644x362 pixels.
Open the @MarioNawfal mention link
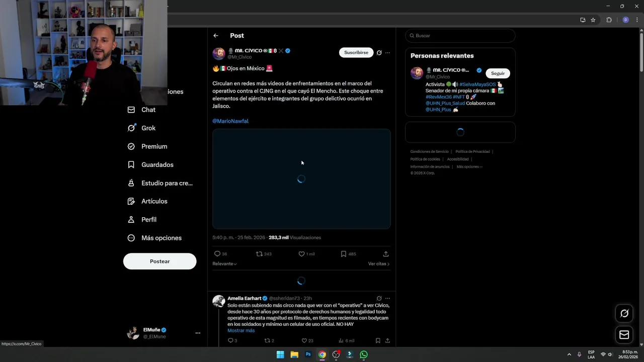(x=230, y=121)
